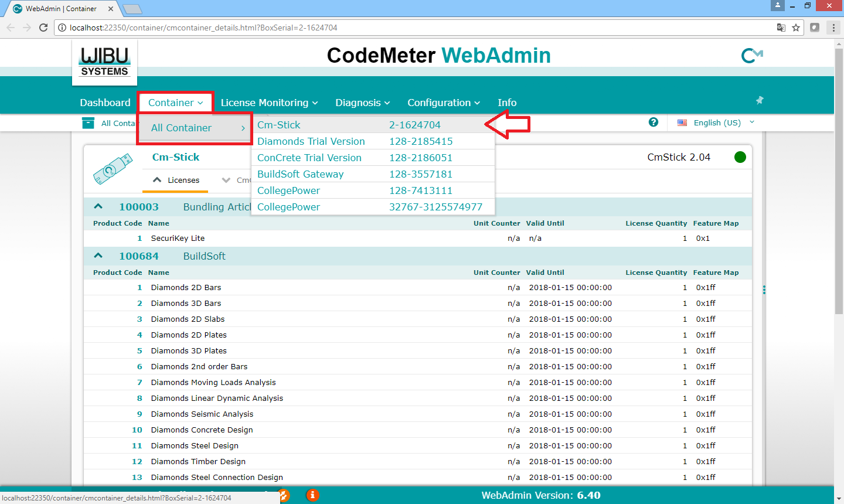
Task: Select Cm-Stick 2-1624704 container
Action: pyautogui.click(x=373, y=125)
